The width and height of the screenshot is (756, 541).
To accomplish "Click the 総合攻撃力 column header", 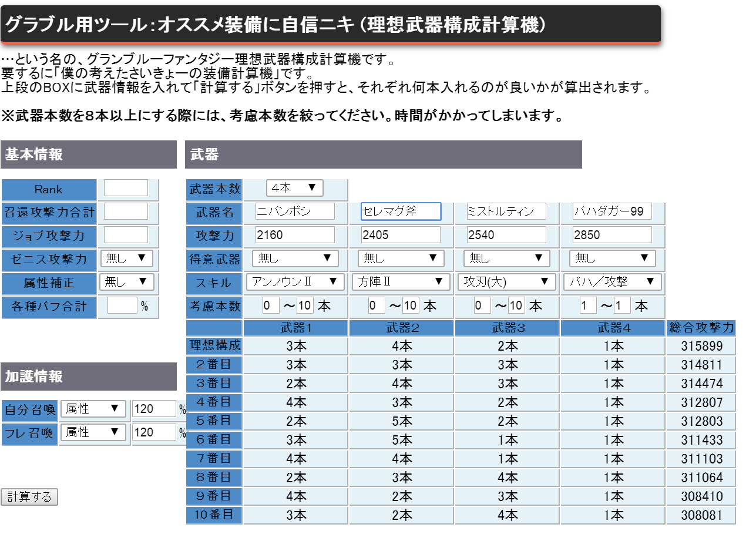I will click(x=701, y=328).
